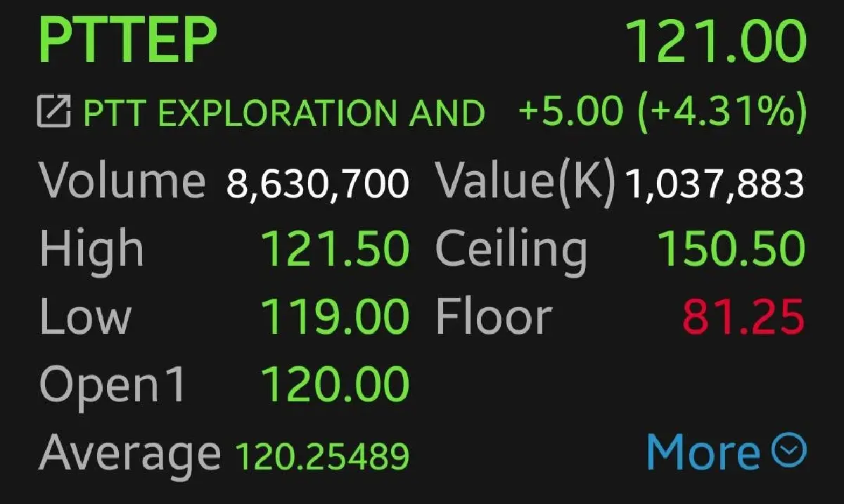Screen dimensions: 844x504
Task: Open PTT EXPLORATION AND company name
Action: 281,111
